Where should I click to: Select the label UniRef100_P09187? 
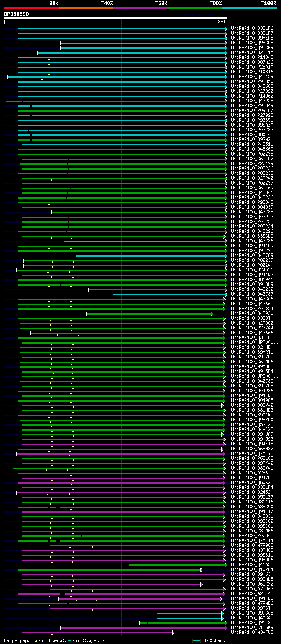(x=252, y=111)
